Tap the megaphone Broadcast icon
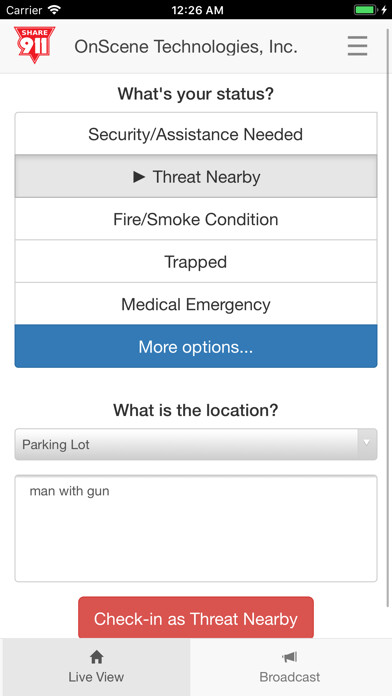This screenshot has width=392, height=696. point(289,657)
